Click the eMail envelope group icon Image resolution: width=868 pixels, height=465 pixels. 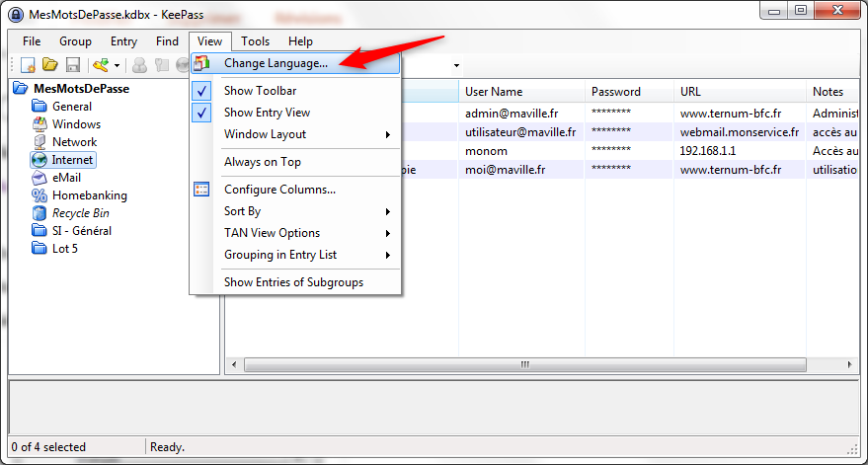click(39, 178)
